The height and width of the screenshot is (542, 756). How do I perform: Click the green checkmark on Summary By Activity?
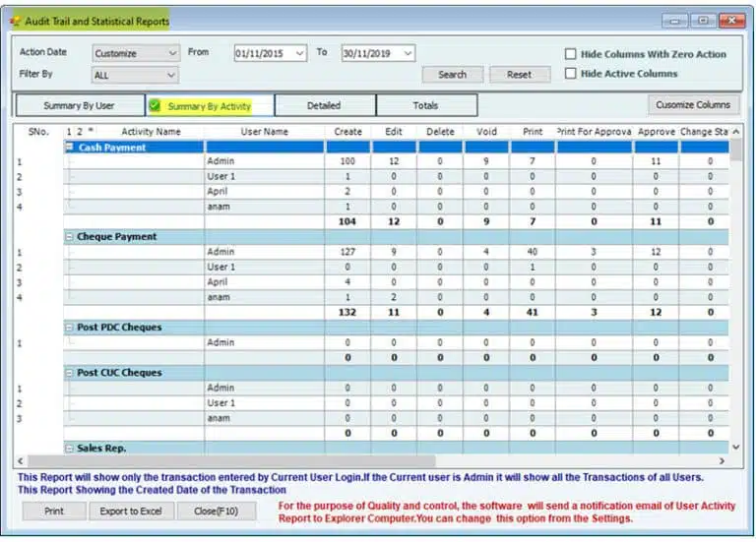click(156, 106)
